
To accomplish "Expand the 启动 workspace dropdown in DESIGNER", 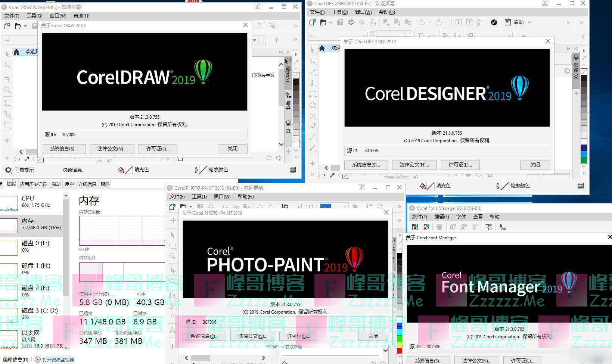I will coord(529,22).
